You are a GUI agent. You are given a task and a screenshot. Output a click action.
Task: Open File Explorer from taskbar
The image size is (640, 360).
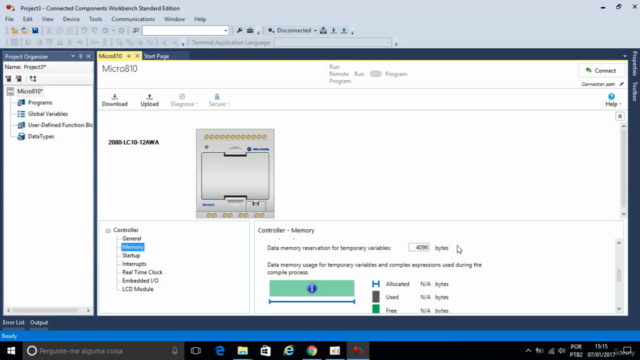click(243, 351)
